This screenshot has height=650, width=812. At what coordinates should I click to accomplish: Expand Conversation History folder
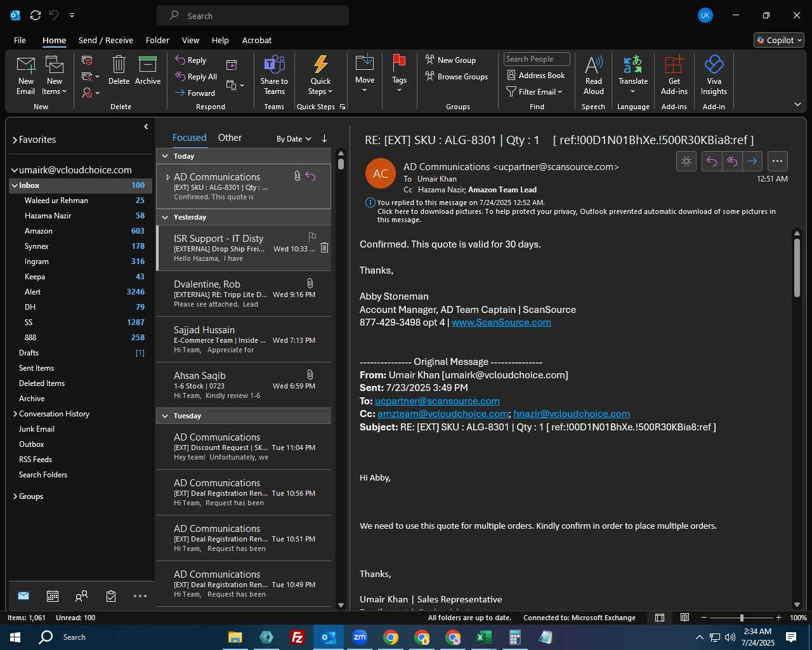pyautogui.click(x=15, y=414)
